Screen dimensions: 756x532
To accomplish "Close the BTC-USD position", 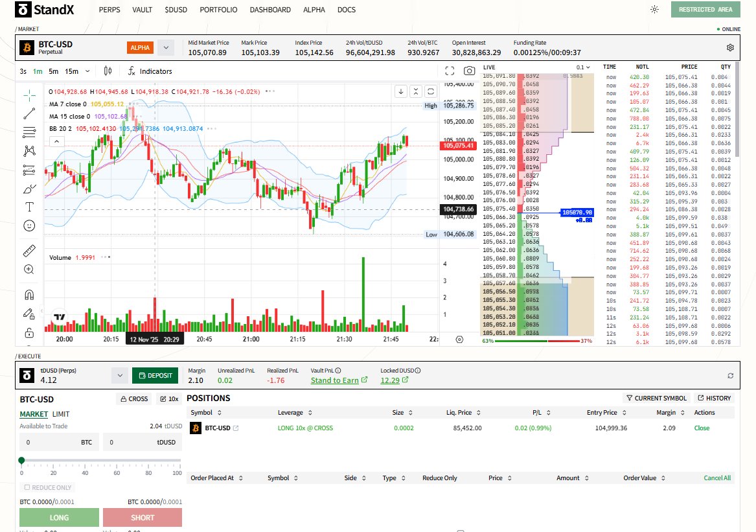I will (702, 428).
